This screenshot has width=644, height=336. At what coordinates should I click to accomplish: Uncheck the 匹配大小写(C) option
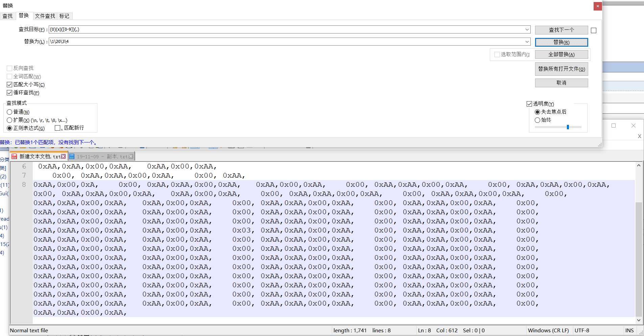[9, 85]
